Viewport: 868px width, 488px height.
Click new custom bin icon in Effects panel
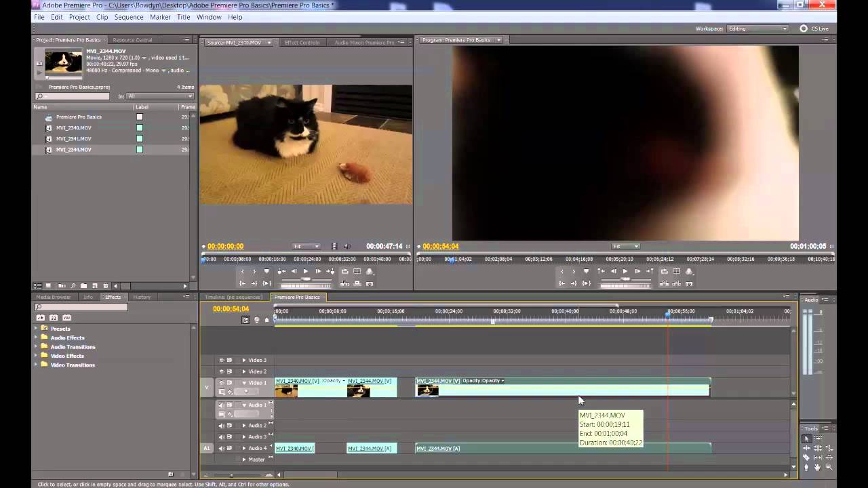click(x=170, y=474)
